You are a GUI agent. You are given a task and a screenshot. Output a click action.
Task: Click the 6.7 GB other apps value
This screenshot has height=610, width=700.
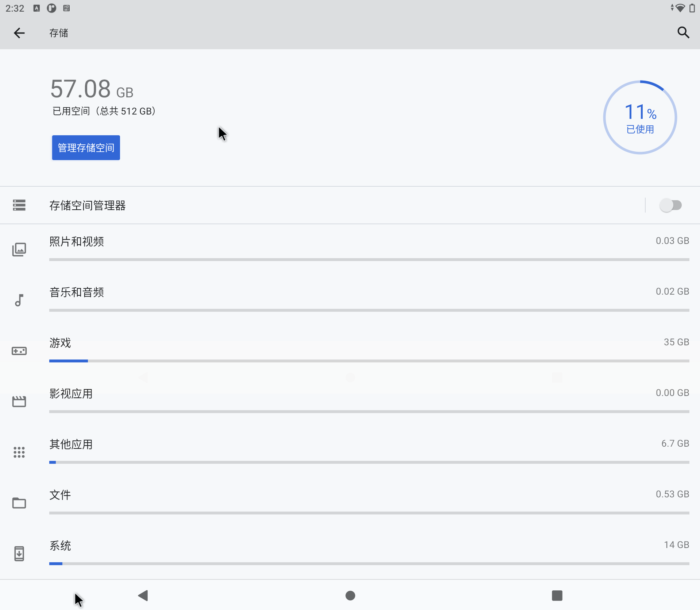coord(675,443)
